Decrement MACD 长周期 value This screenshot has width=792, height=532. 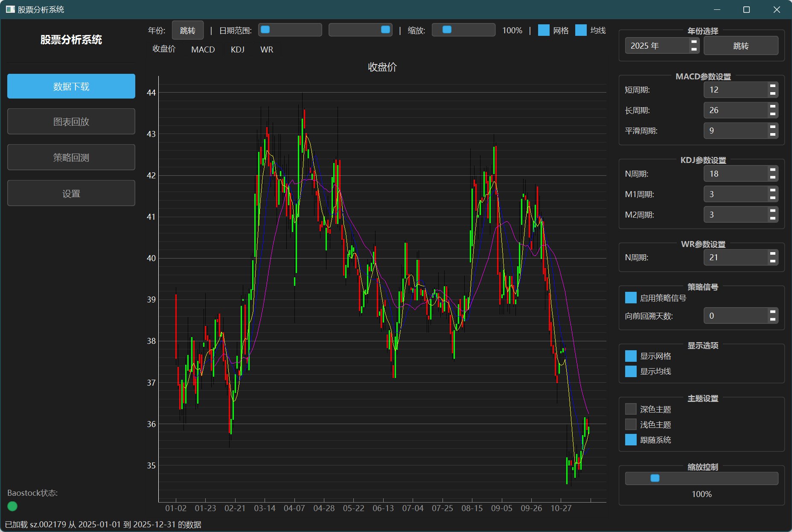click(x=772, y=114)
